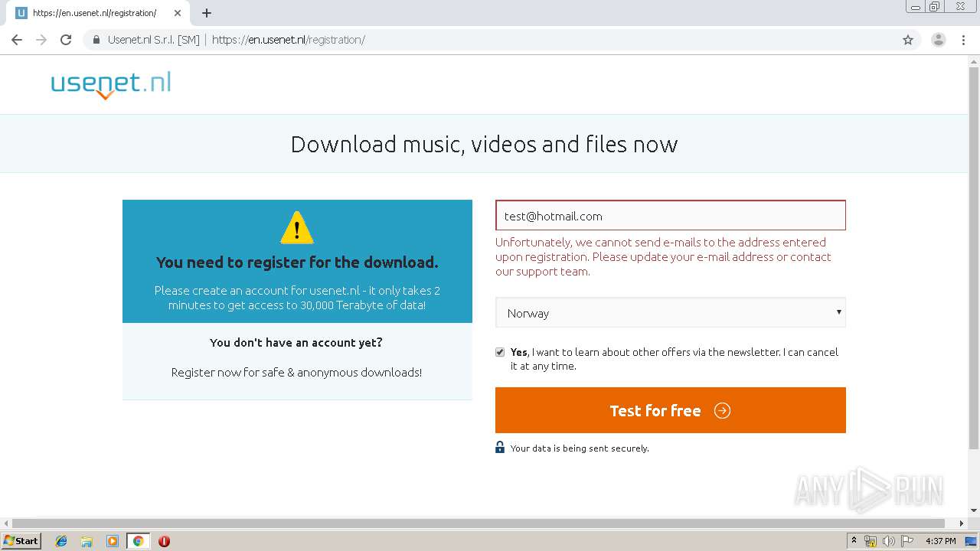980x551 pixels.
Task: Open the taskbar media player
Action: click(x=113, y=541)
